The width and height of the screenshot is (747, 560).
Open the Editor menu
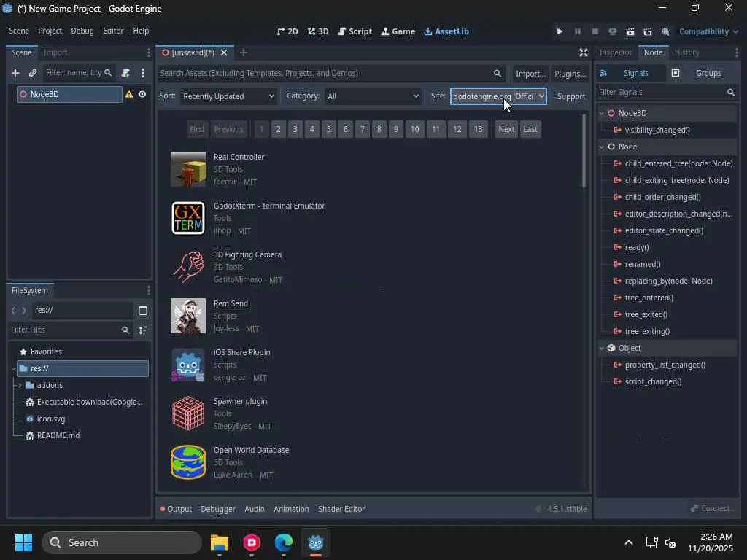tap(113, 31)
